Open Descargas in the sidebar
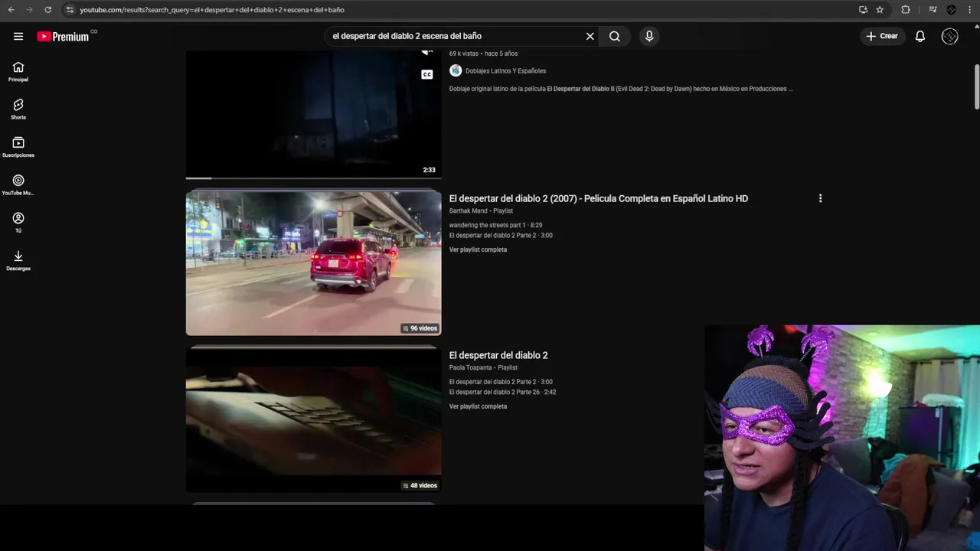The height and width of the screenshot is (551, 980). click(x=18, y=260)
